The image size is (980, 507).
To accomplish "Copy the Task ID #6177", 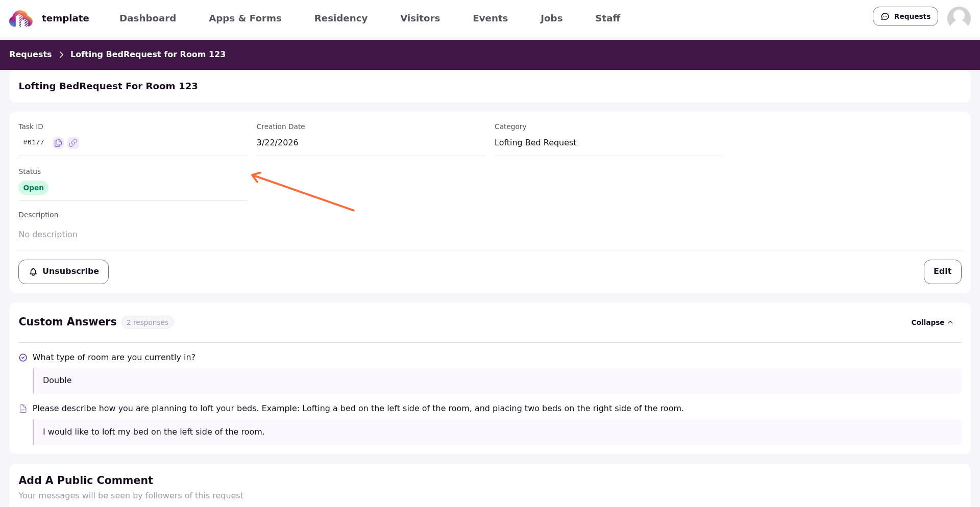I will pos(58,143).
